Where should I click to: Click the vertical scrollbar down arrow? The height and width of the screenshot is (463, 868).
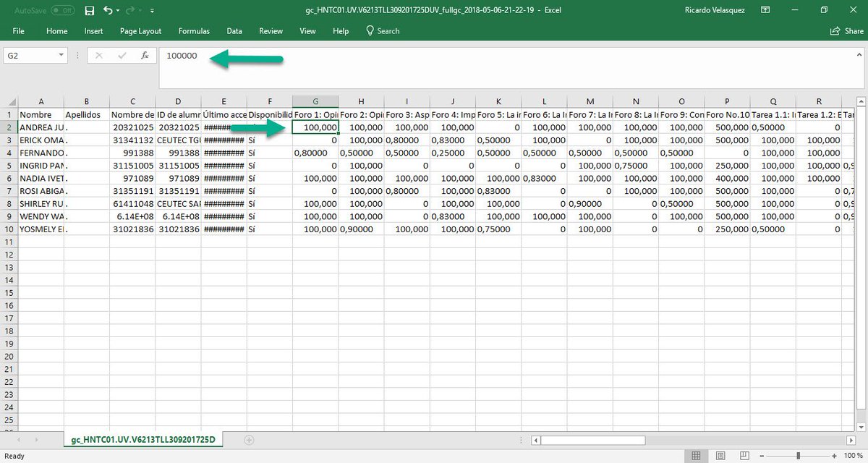[x=861, y=427]
